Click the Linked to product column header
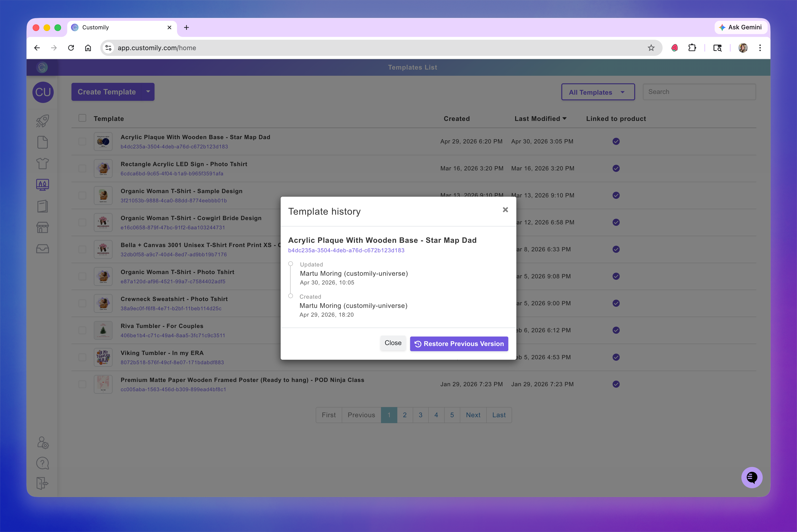797x532 pixels. 616,119
